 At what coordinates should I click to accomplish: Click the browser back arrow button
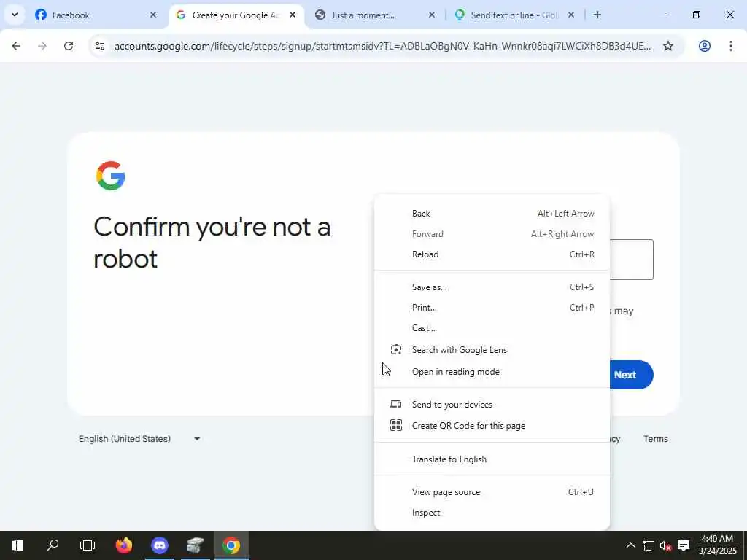click(x=16, y=46)
